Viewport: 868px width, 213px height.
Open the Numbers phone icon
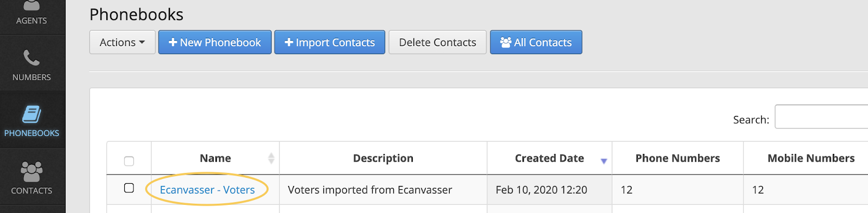pyautogui.click(x=31, y=57)
